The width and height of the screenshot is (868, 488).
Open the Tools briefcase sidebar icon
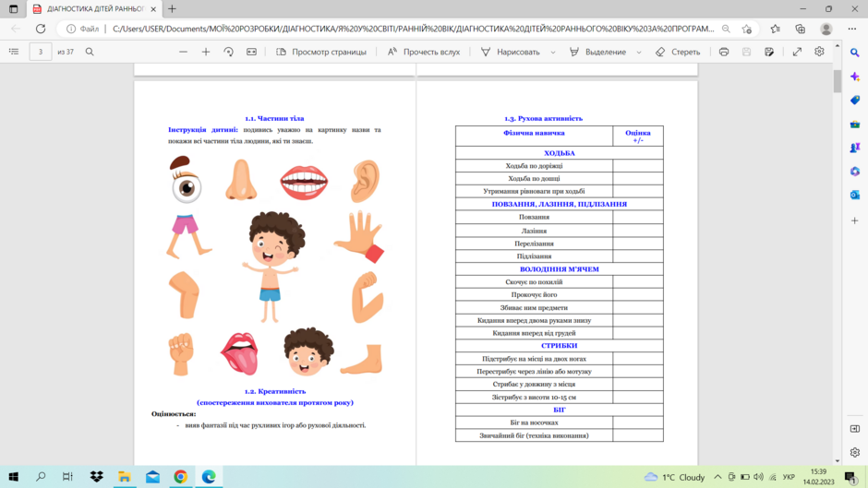pyautogui.click(x=855, y=124)
